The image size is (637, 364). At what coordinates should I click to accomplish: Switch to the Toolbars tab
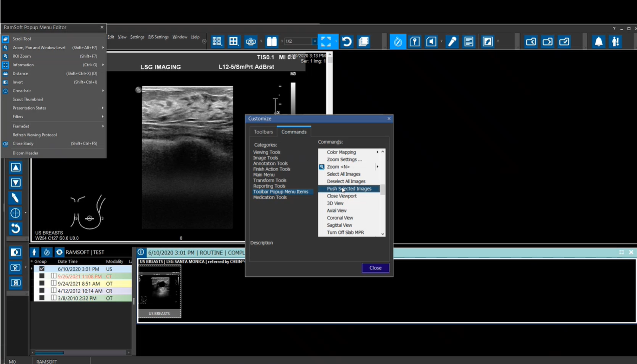263,132
